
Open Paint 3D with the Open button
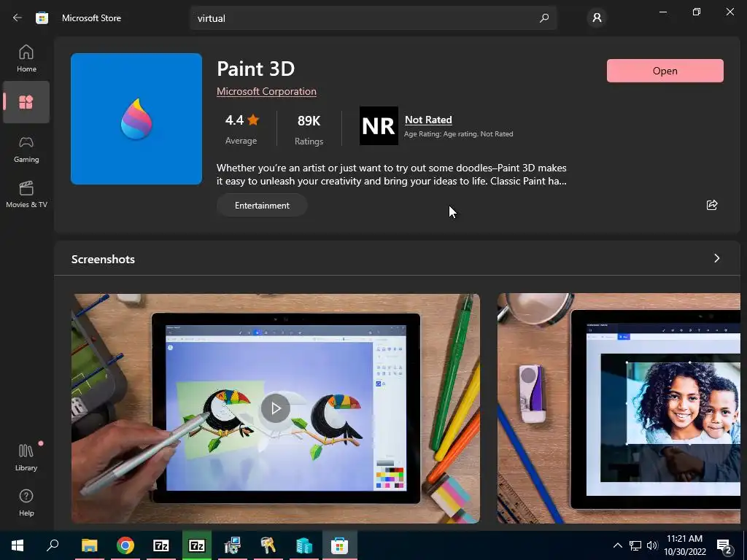(665, 71)
